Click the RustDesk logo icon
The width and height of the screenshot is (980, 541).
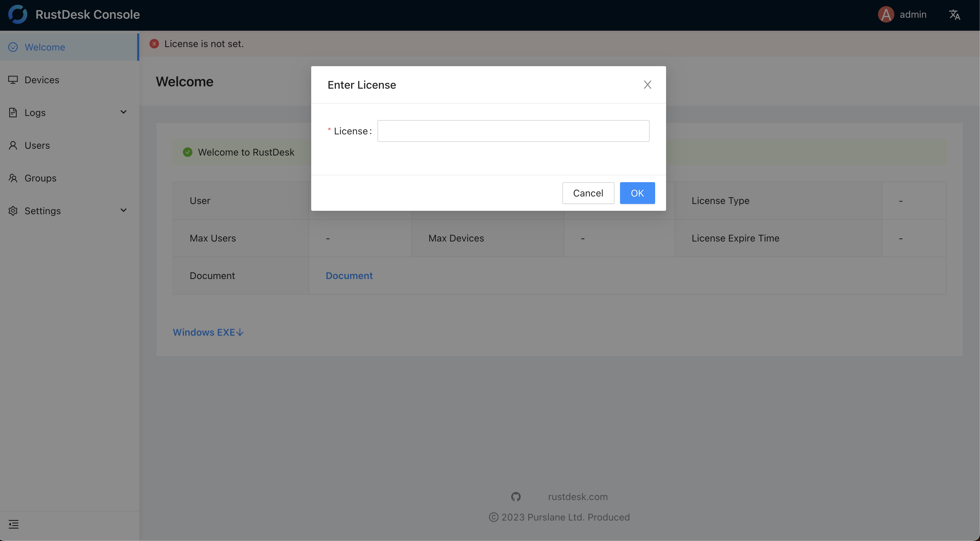tap(17, 14)
